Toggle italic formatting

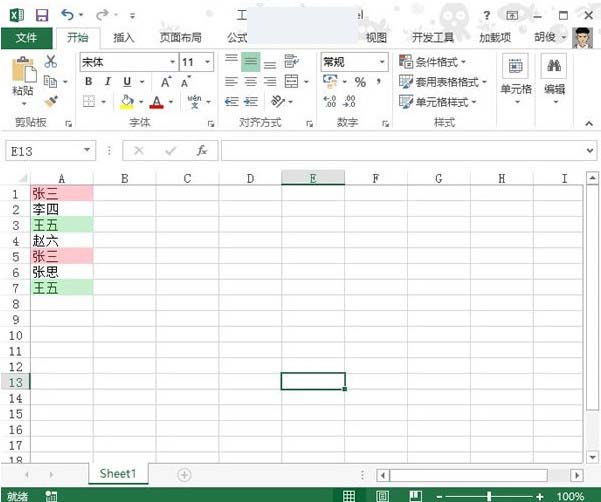pos(108,81)
